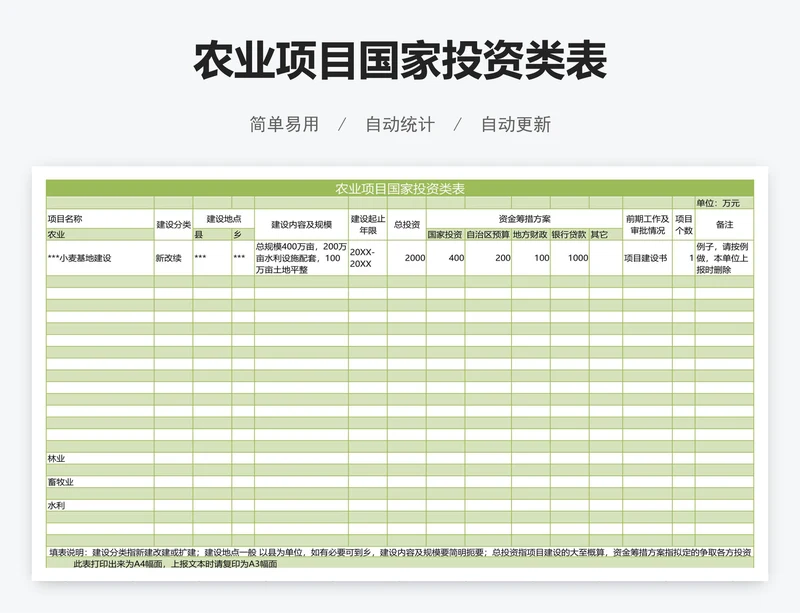
Task: Select the 地方财政 value 100
Action: (531, 258)
